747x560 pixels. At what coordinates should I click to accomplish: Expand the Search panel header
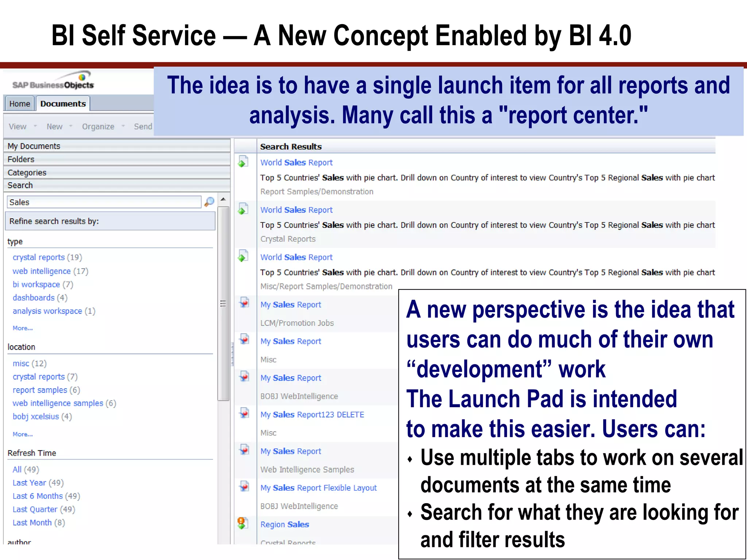pos(117,185)
